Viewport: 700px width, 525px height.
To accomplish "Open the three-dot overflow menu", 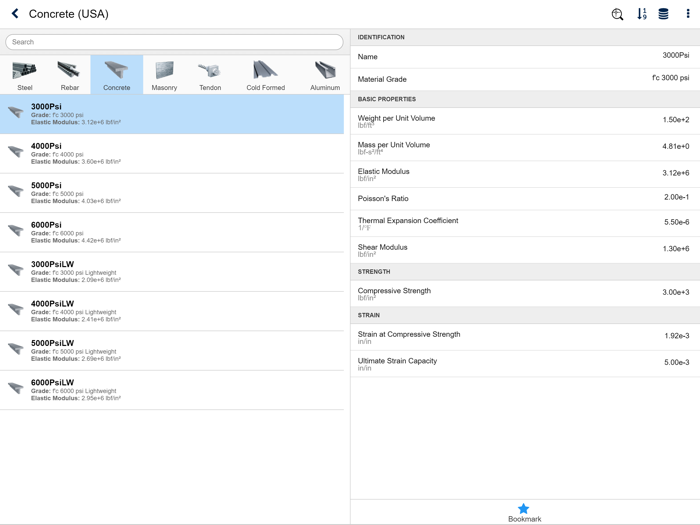I will coord(688,14).
